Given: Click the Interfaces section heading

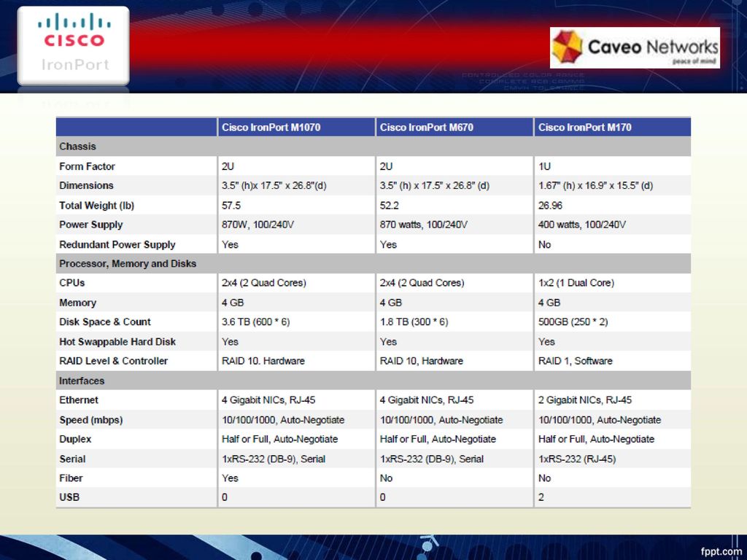Looking at the screenshot, I should click(82, 381).
